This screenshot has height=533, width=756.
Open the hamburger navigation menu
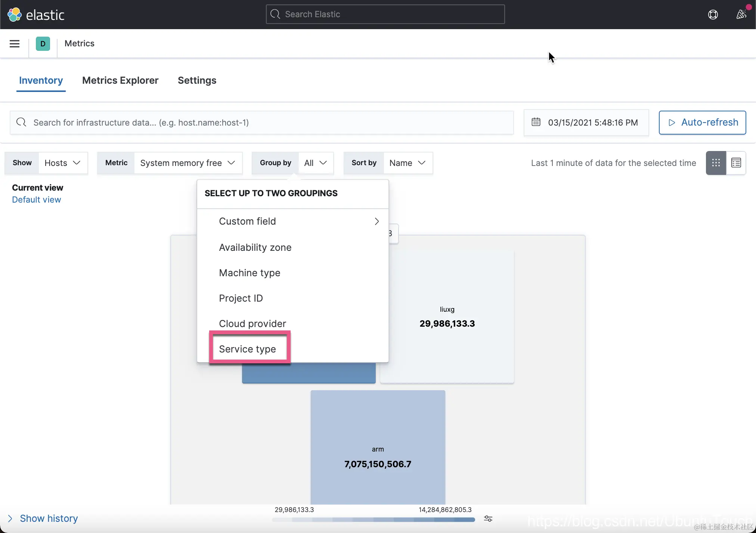[x=15, y=44]
